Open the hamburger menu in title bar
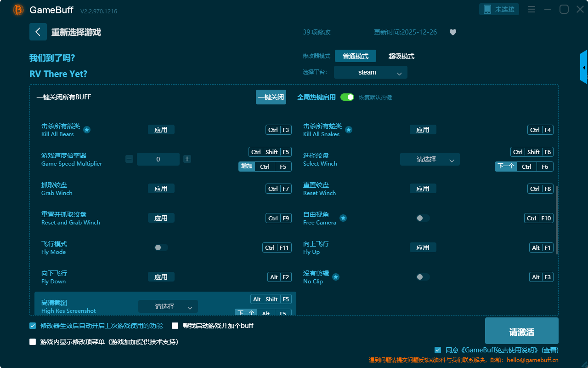Viewport: 588px width, 368px height. 531,10
